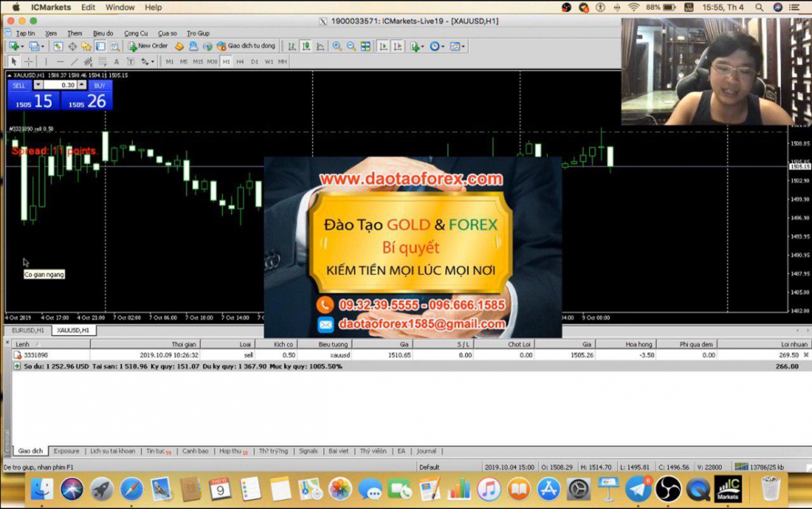The image size is (812, 509).
Task: Close order 3331890 with the x
Action: (805, 355)
